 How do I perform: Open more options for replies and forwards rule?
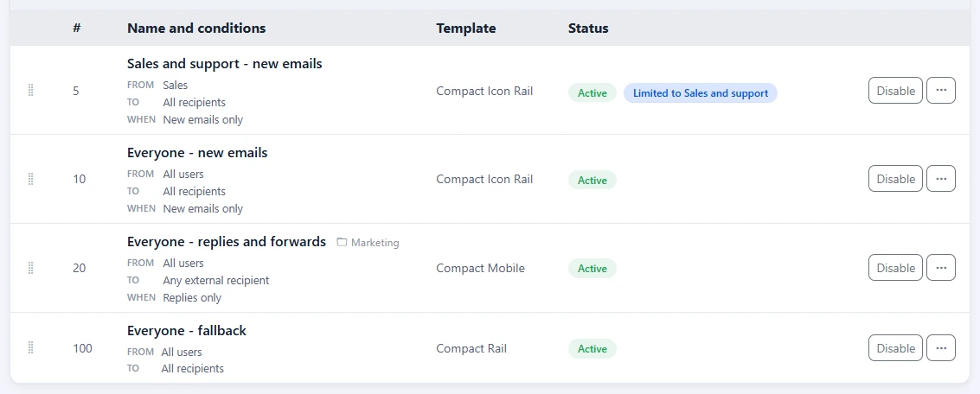click(940, 267)
